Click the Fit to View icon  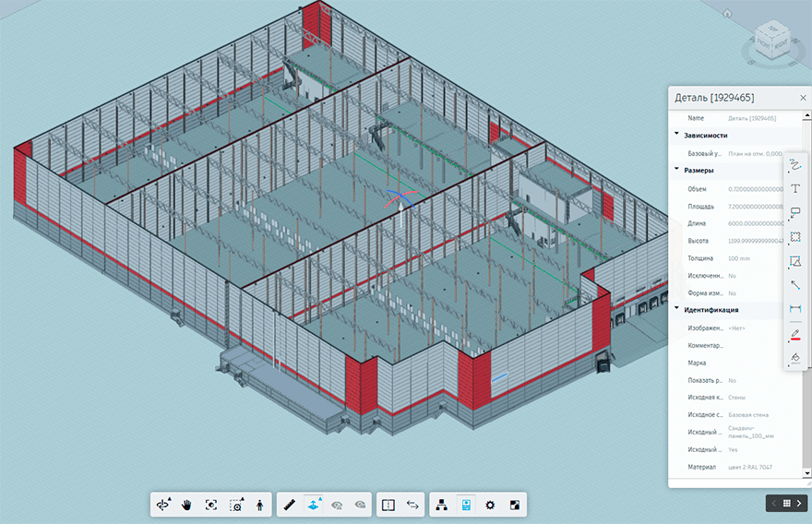click(211, 505)
